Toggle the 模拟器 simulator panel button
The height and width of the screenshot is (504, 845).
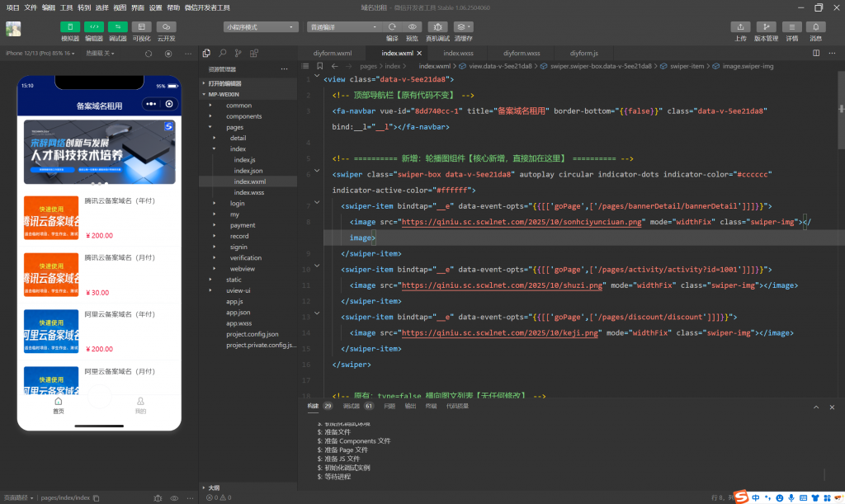pos(70,27)
